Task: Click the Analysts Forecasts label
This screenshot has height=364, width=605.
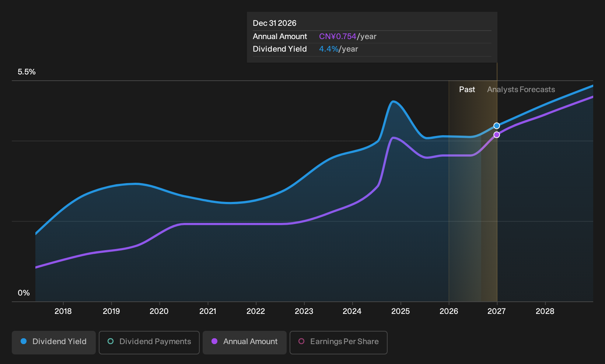Action: click(521, 90)
